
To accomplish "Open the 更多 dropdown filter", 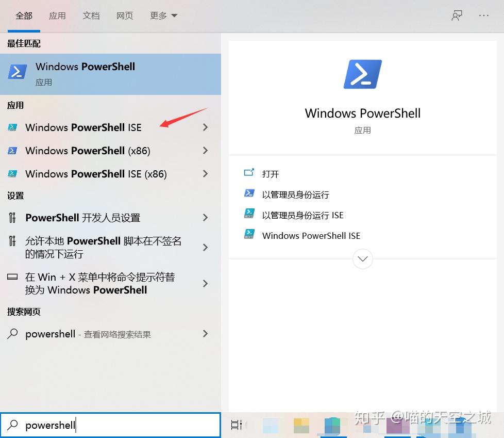I will 163,15.
